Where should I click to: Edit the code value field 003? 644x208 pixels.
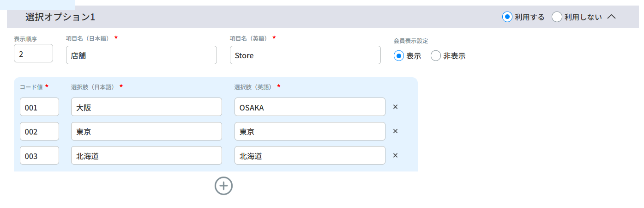coord(39,155)
